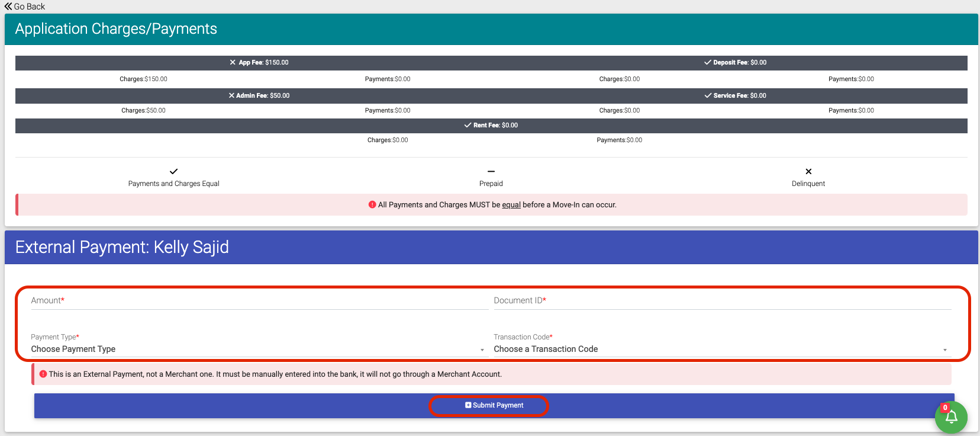
Task: Click the checkmark icon beside Deposit Fee
Action: (x=707, y=62)
